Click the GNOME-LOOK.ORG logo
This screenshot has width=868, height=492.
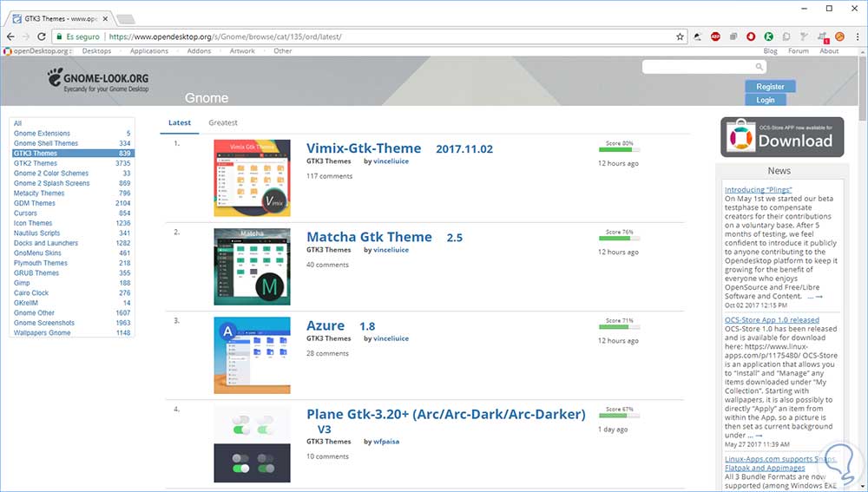[x=98, y=80]
